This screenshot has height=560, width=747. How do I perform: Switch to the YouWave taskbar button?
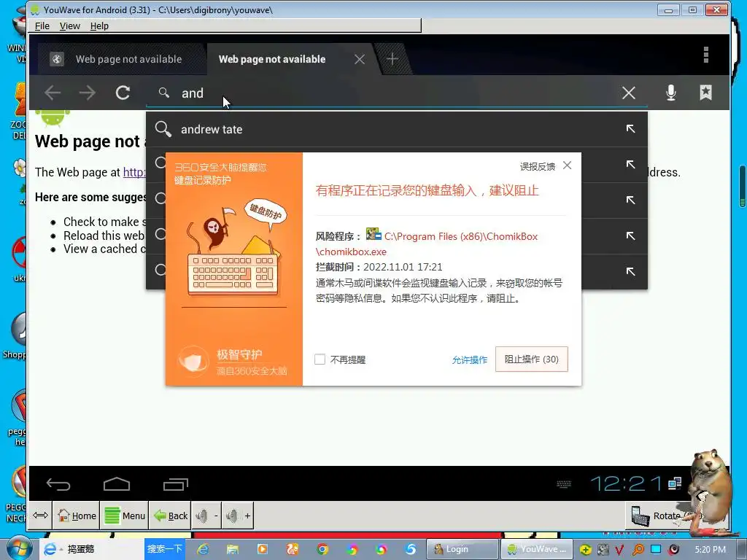pos(536,549)
